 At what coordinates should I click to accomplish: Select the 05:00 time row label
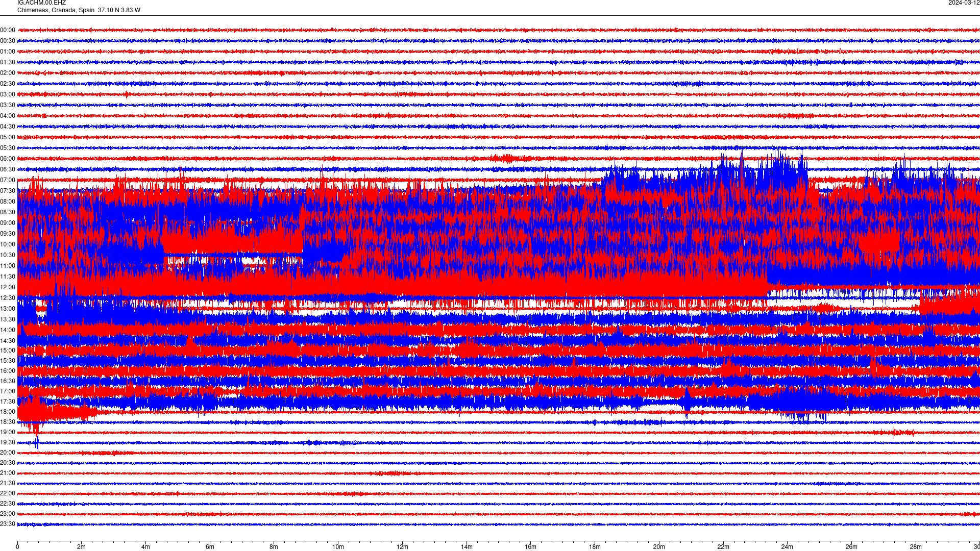click(x=8, y=137)
